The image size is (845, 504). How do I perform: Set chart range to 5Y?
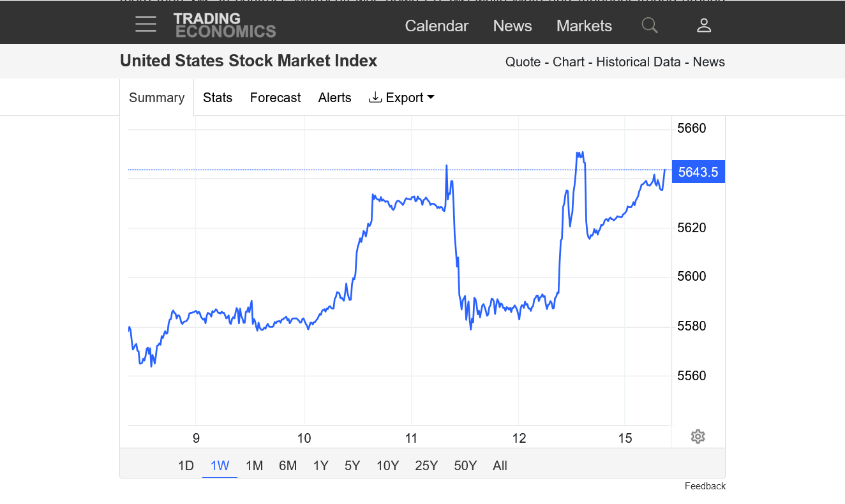point(352,466)
